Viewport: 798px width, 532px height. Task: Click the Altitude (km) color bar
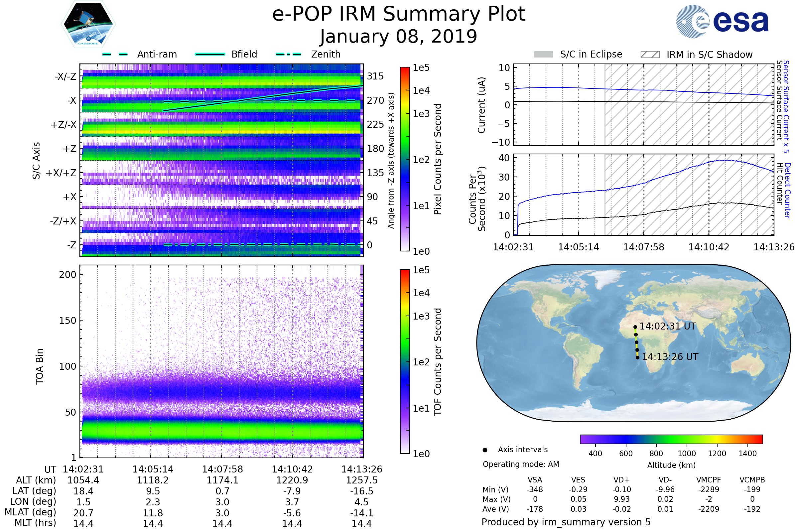(671, 439)
